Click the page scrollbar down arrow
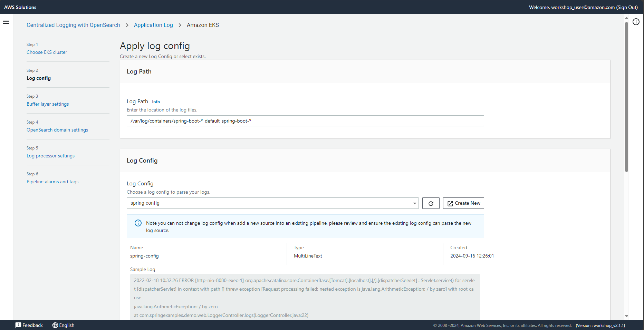The image size is (644, 330). (x=626, y=316)
